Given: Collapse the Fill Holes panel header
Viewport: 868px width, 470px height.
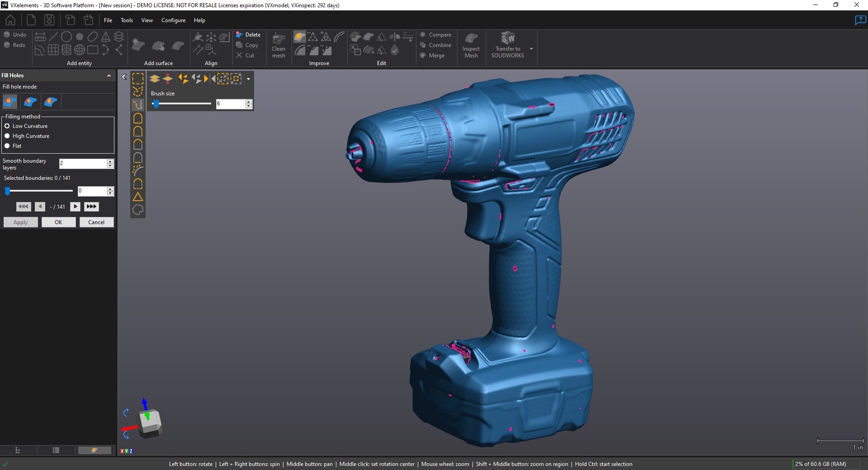Looking at the screenshot, I should click(x=108, y=75).
